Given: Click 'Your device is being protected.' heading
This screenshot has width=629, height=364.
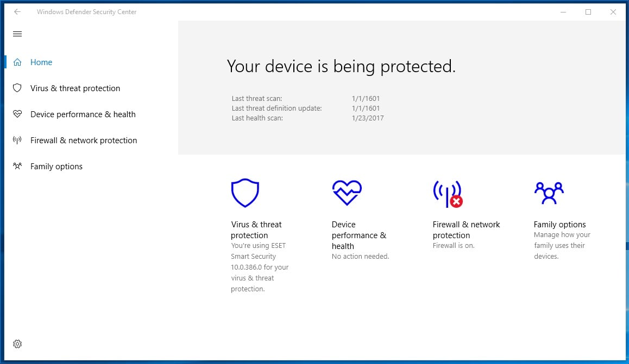Looking at the screenshot, I should [341, 66].
